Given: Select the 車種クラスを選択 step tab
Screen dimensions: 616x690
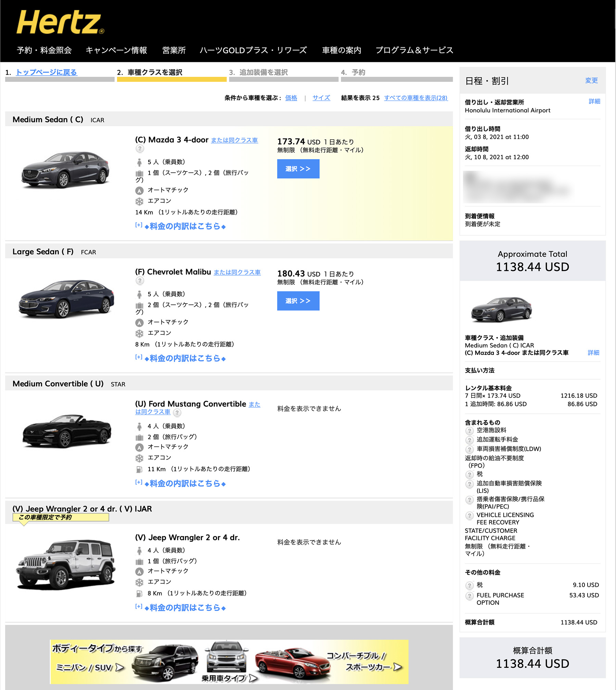Looking at the screenshot, I should (171, 75).
